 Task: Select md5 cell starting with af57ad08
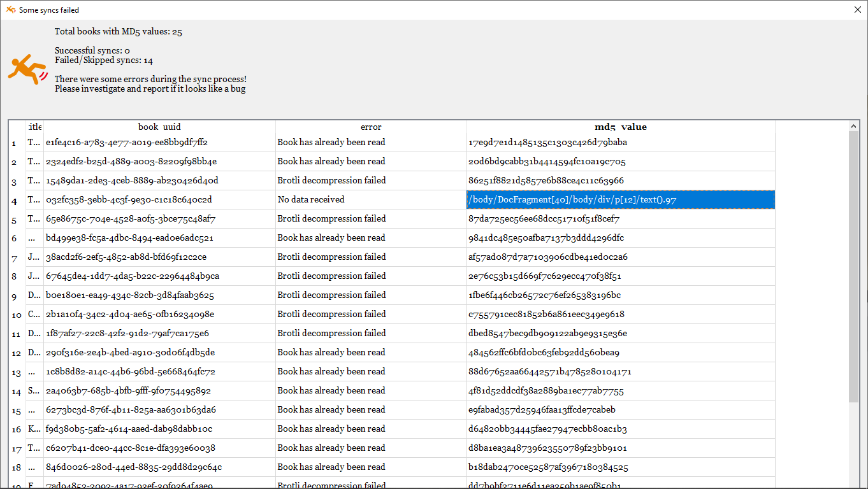(621, 257)
